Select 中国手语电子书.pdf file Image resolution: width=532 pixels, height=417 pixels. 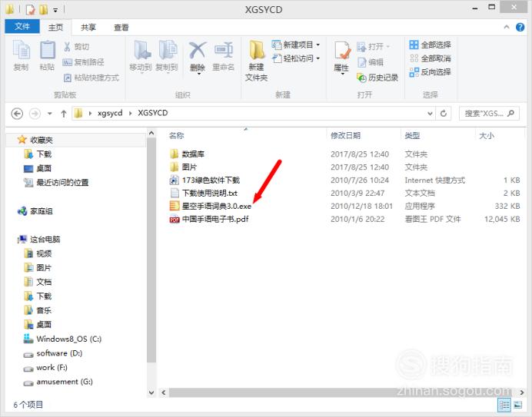[x=214, y=219]
